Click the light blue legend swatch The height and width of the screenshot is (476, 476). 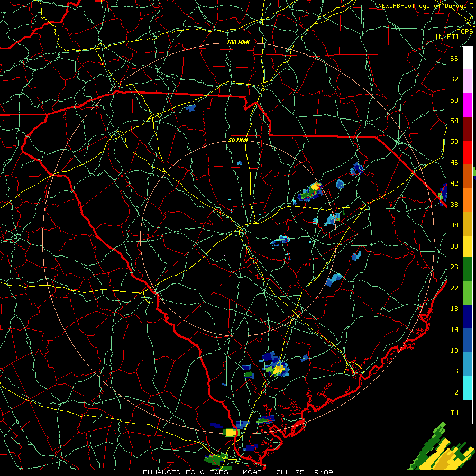click(x=467, y=364)
